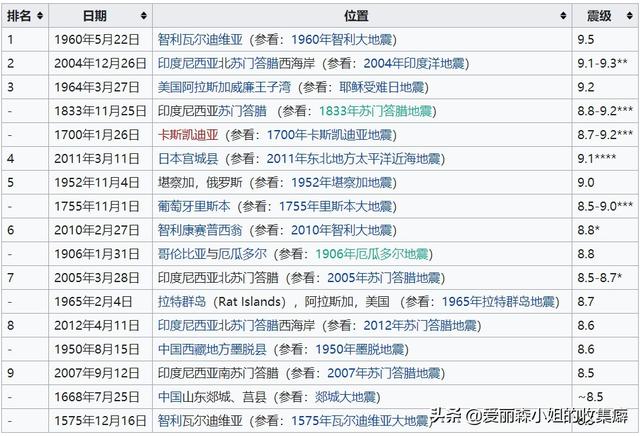Sort table by 位置 column arrows
640x436 pixels.
pos(563,16)
